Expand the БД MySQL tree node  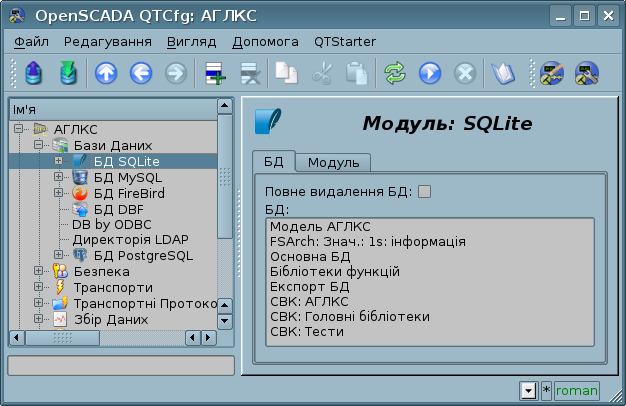tap(58, 177)
